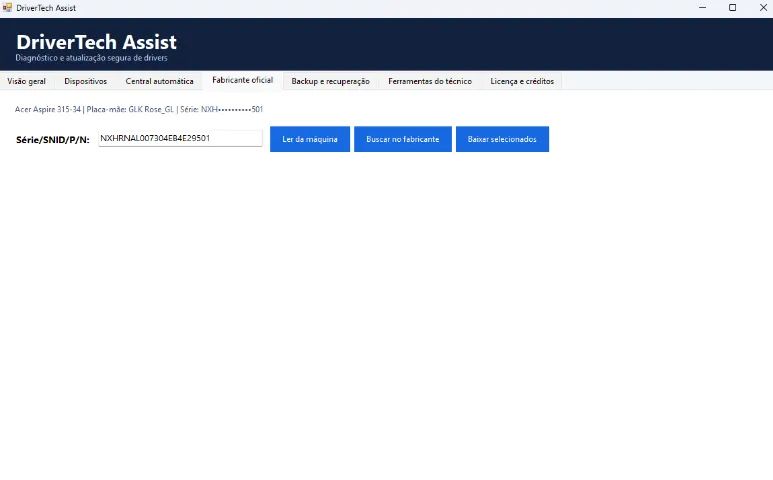Click the DriverTech Assist header title
The width and height of the screenshot is (773, 480).
pos(96,42)
